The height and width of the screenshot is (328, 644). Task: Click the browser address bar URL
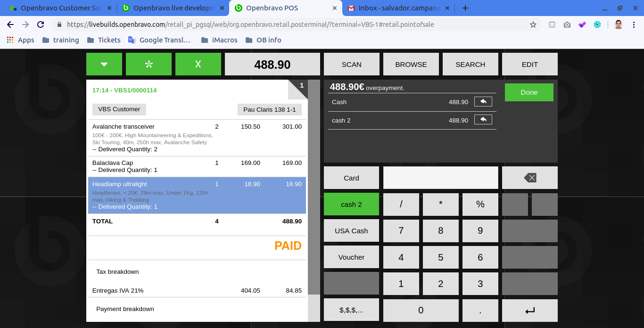click(250, 25)
